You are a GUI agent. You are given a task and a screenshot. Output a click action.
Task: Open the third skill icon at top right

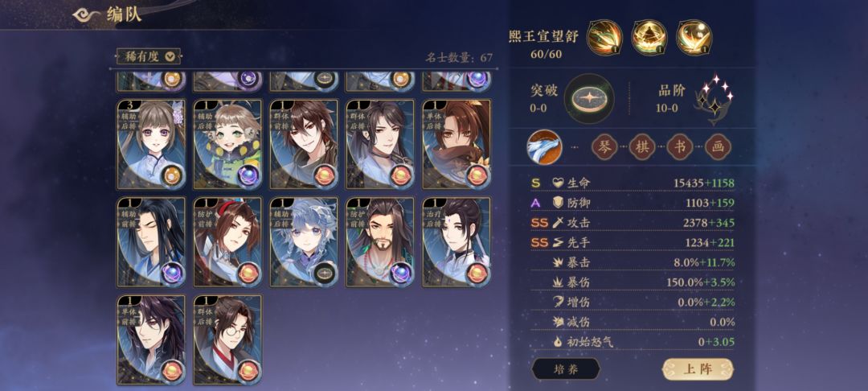pyautogui.click(x=694, y=37)
